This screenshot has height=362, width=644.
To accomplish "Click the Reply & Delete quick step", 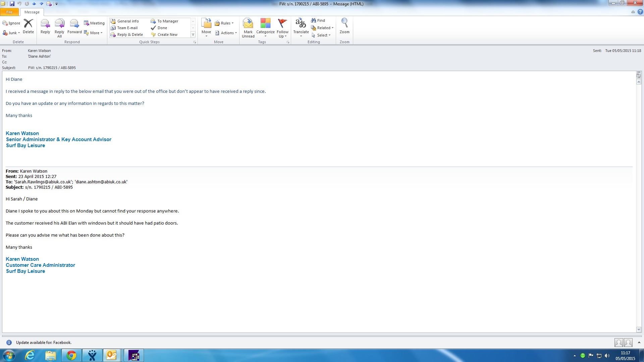I will 130,35.
